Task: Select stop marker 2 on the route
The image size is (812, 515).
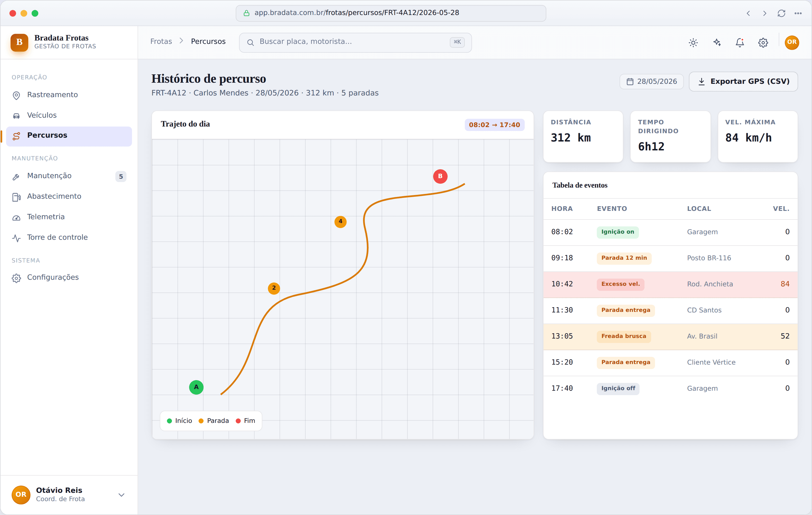Action: pyautogui.click(x=274, y=288)
